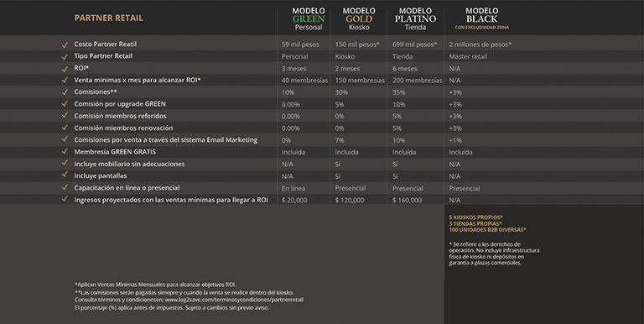Screen dimensions: 644x324
Task: Select checkmark next to Comisión miembros referidos
Action: point(65,116)
